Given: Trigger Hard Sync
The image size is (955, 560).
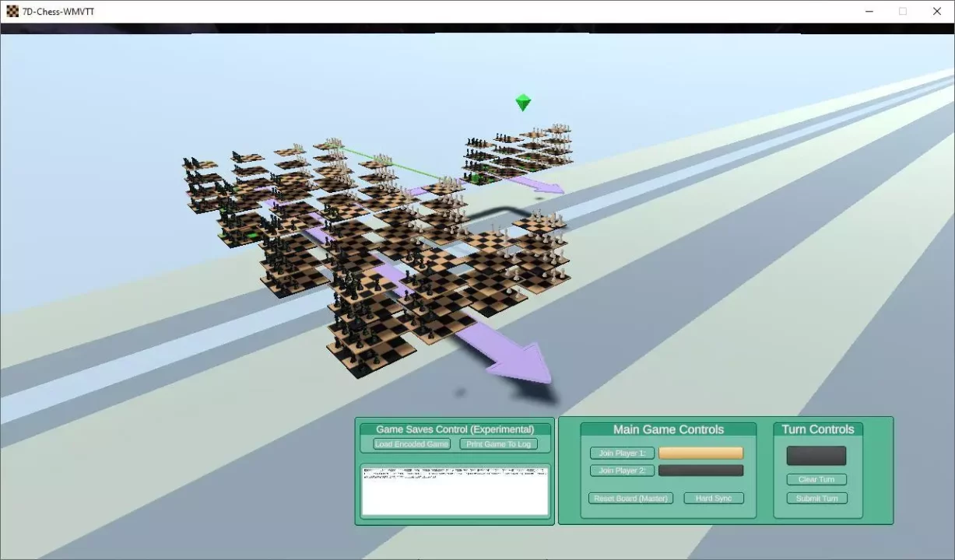Looking at the screenshot, I should click(x=714, y=499).
